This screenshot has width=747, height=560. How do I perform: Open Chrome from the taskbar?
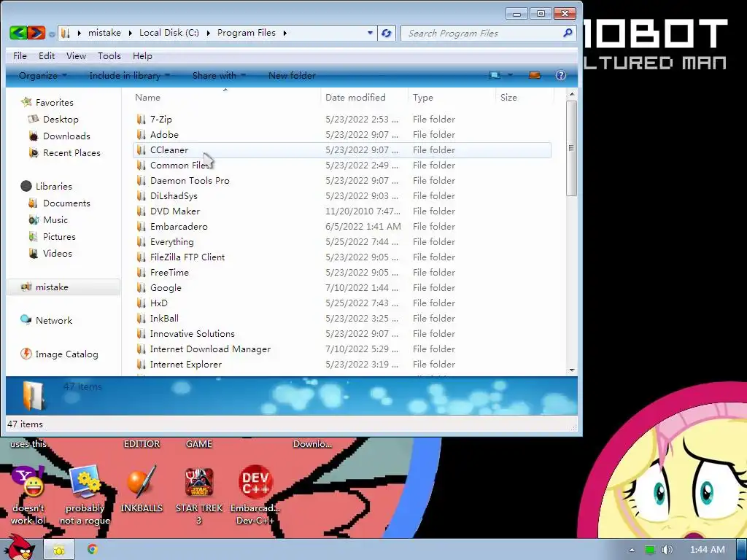point(93,550)
